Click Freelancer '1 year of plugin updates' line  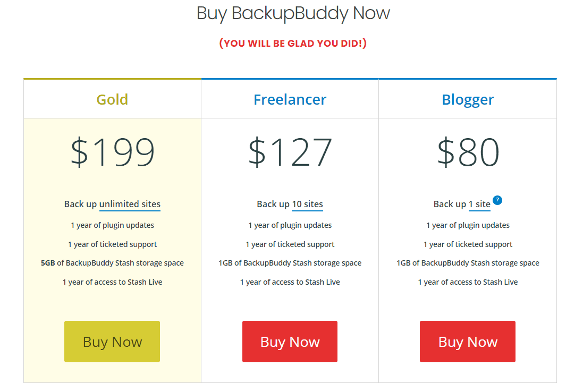coord(290,225)
